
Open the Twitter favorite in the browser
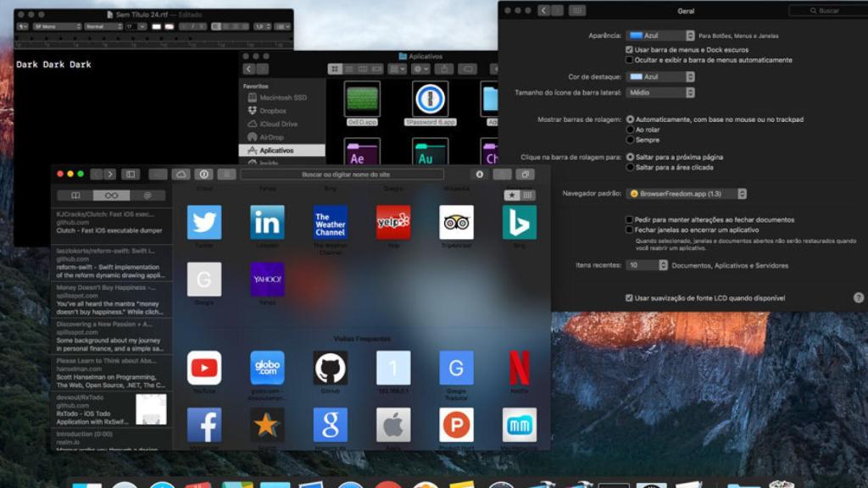coord(204,221)
